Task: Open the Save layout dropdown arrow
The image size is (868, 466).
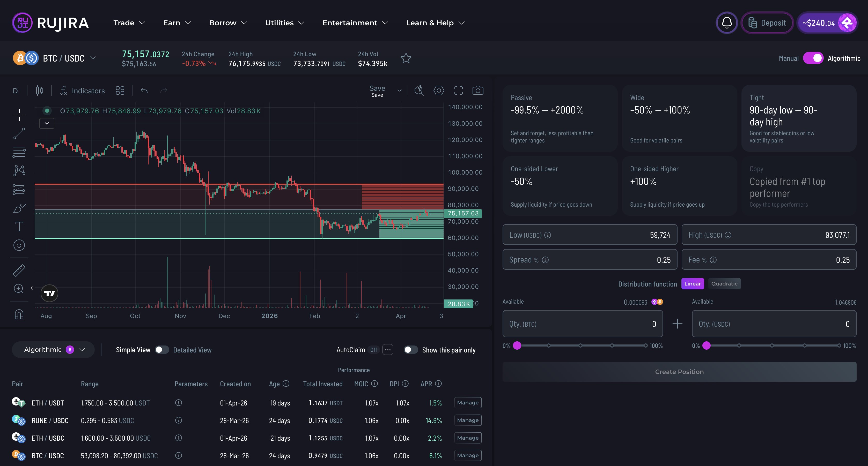Action: coord(399,91)
